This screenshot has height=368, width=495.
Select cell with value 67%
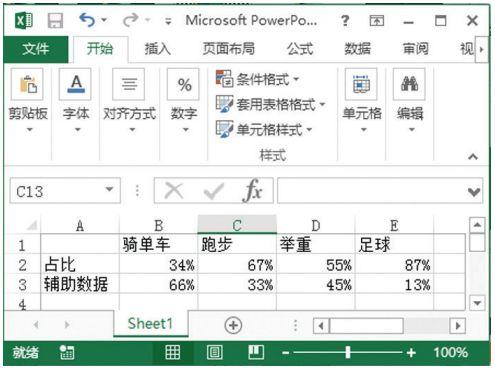tap(237, 265)
